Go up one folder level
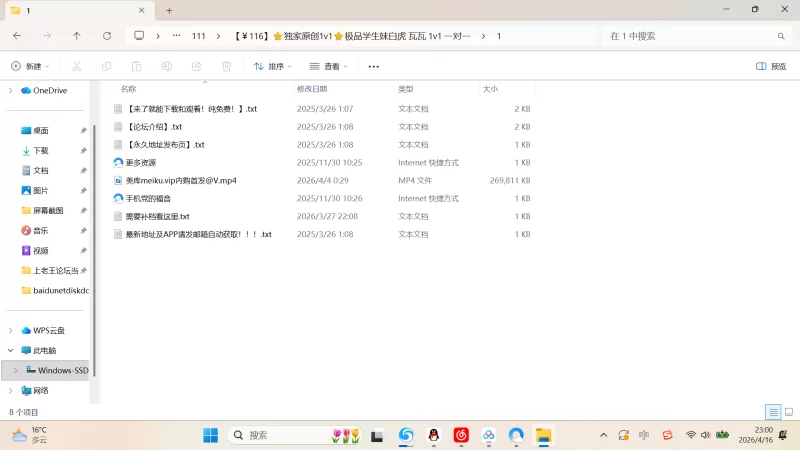Screen dimensions: 800x450 [x=77, y=36]
